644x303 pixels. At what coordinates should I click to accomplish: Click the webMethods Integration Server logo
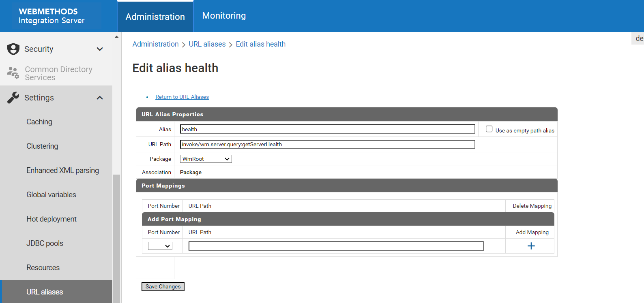point(52,16)
